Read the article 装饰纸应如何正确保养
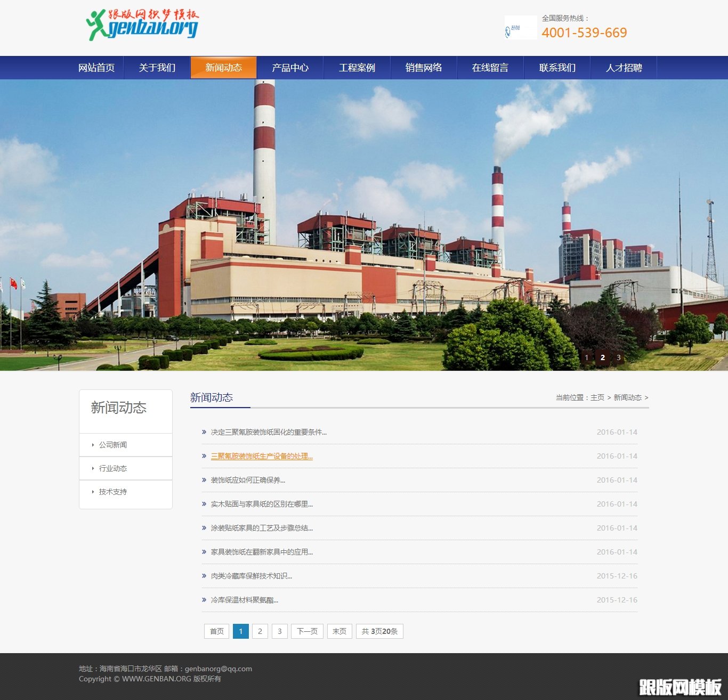The height and width of the screenshot is (700, 728). click(248, 481)
